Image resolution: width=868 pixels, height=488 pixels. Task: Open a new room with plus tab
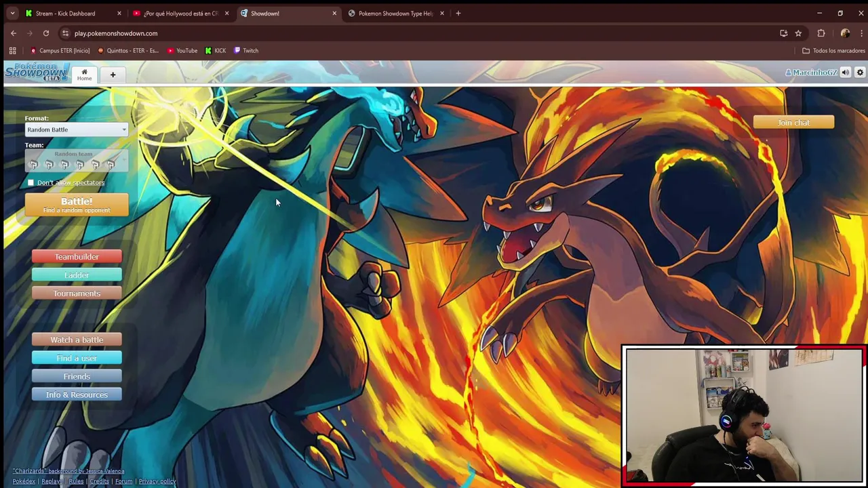[113, 75]
